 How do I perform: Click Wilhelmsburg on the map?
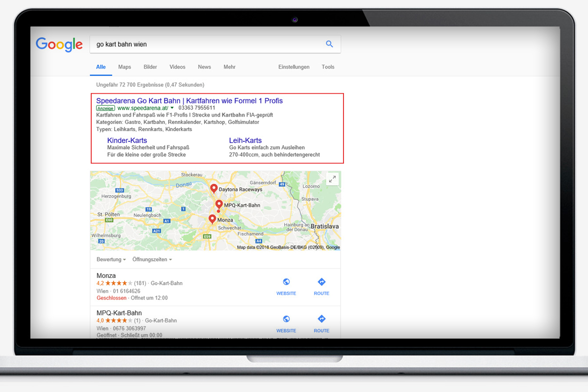coord(106,236)
